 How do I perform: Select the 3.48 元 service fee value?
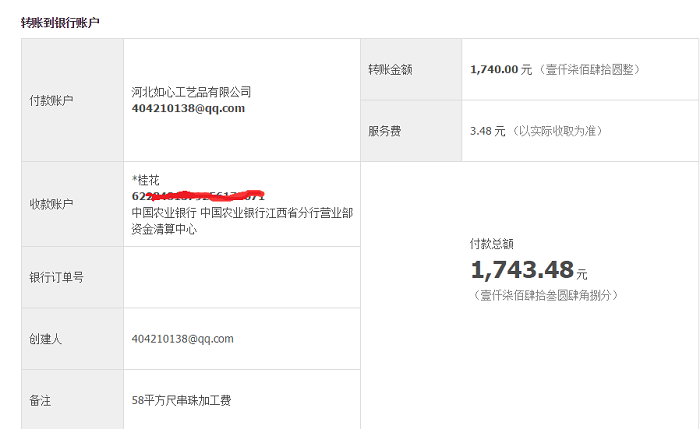[x=488, y=131]
